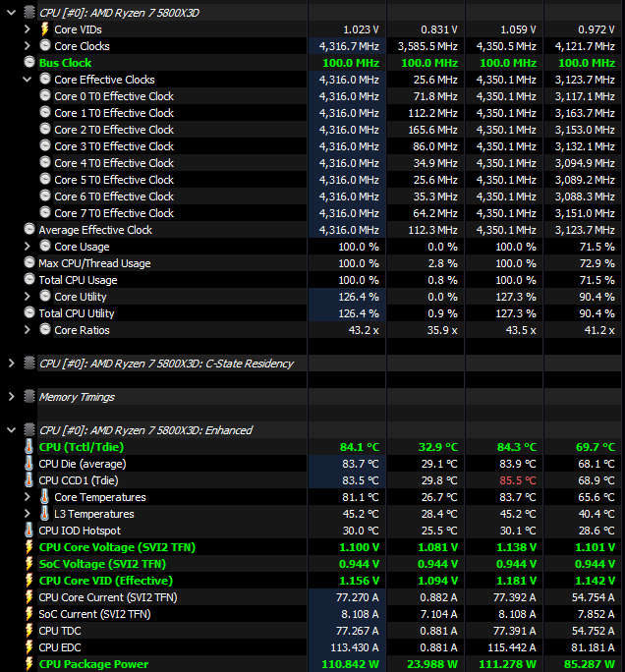The image size is (625, 672).
Task: Click the icon beside Core Ratios
Action: click(x=45, y=329)
